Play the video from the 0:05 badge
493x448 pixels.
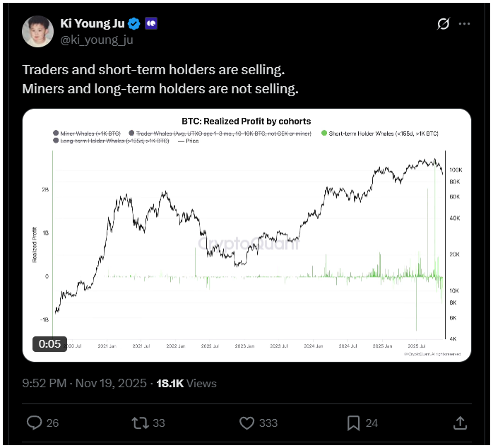click(50, 344)
